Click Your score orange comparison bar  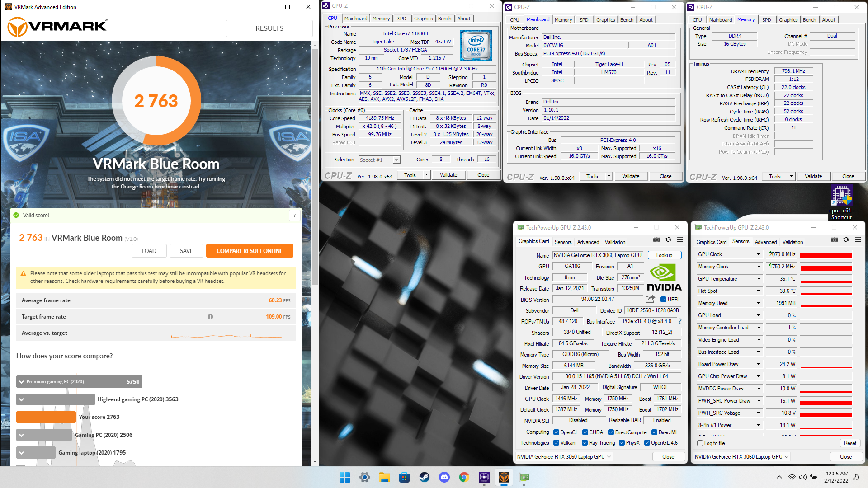46,417
